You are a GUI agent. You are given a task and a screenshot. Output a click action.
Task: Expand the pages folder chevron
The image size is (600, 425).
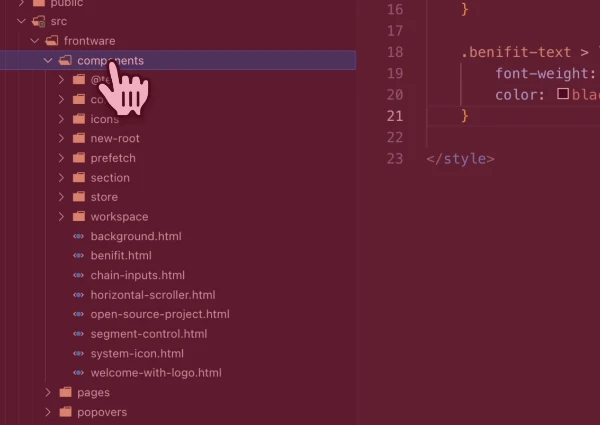click(48, 393)
